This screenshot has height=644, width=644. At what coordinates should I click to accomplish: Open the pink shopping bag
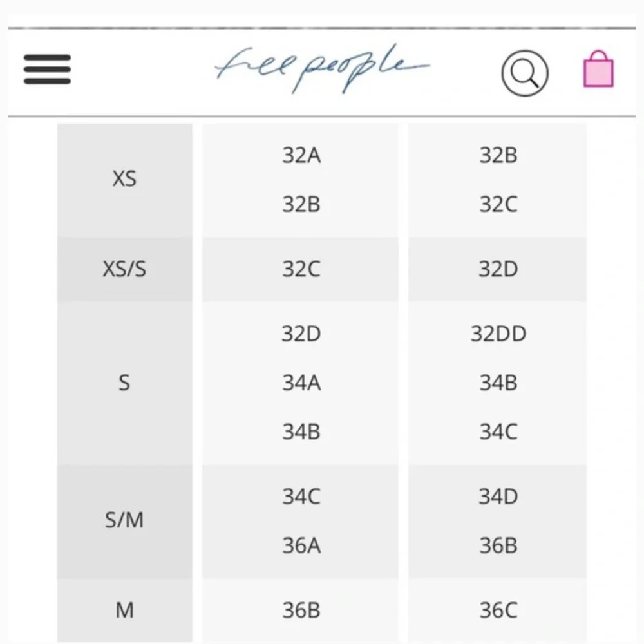tap(598, 70)
